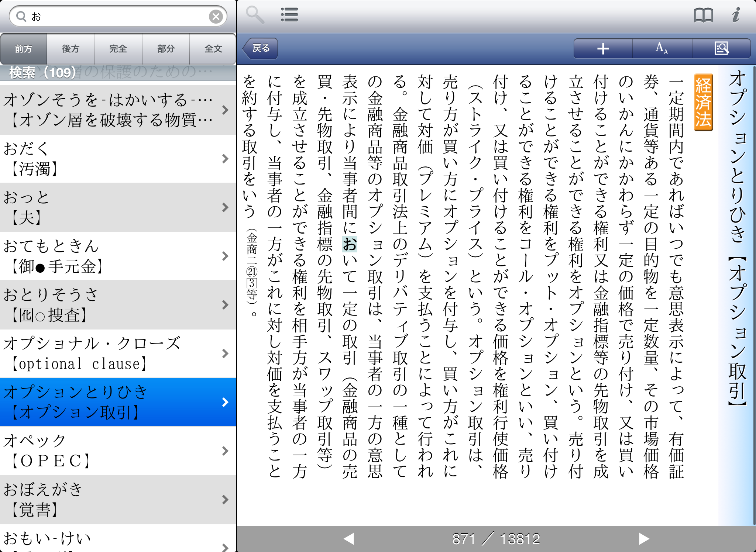Open the font size AA control
Viewport: 756px width, 552px height.
(x=662, y=48)
